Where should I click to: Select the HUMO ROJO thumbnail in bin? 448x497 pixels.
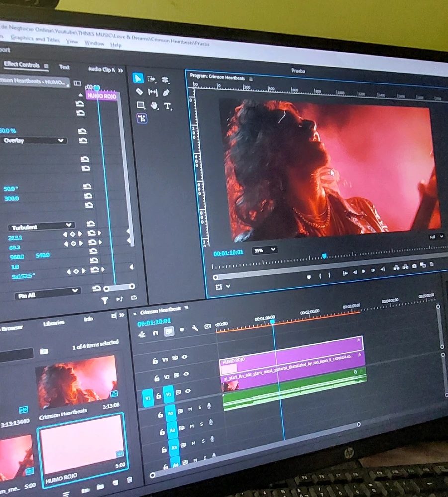(82, 443)
